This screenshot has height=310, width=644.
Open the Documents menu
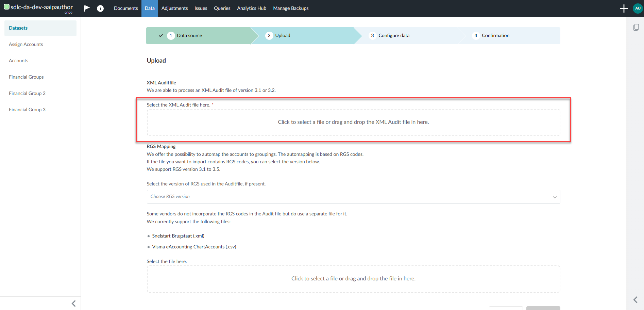[126, 9]
